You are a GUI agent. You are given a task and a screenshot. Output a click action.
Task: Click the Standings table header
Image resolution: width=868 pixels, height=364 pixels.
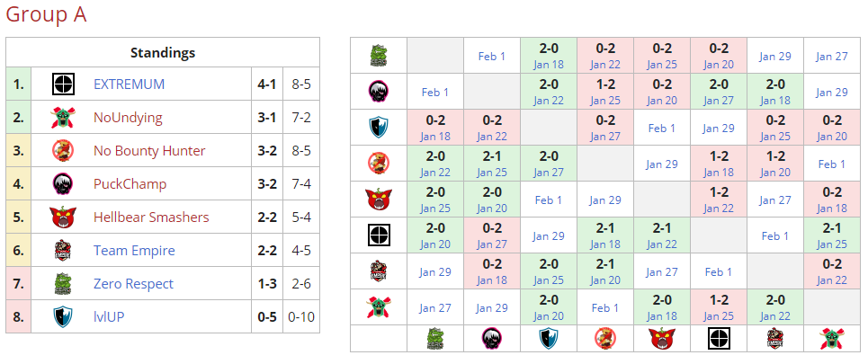coord(163,53)
